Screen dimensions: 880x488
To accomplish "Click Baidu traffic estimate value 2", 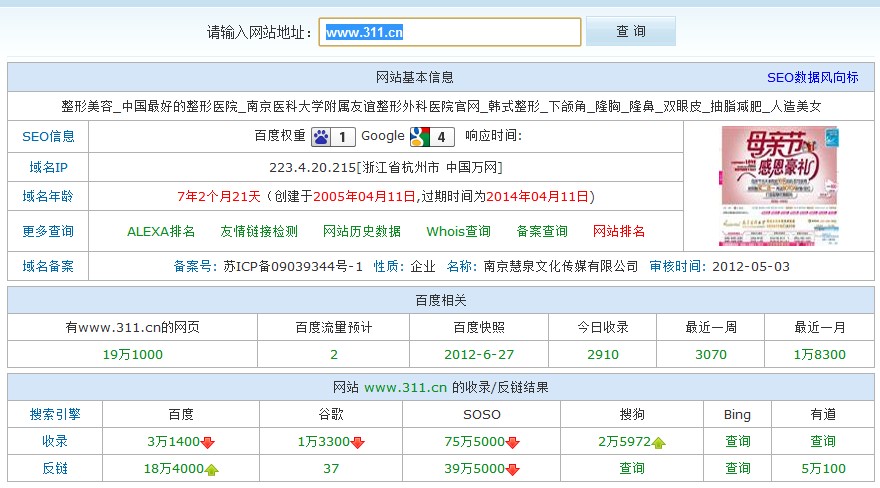I will [334, 355].
